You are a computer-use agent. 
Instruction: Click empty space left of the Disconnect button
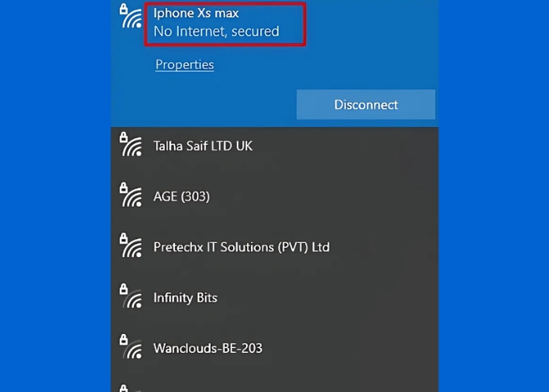tap(204, 105)
